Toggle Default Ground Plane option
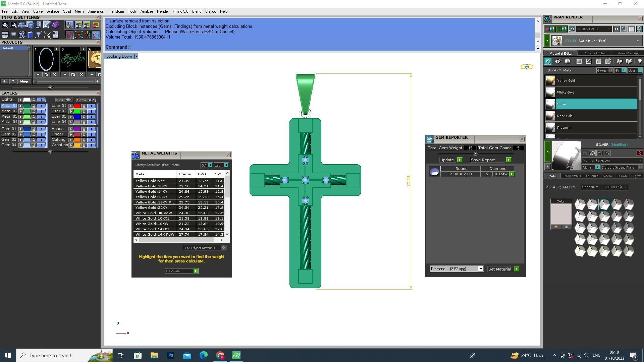This screenshot has height=362, width=644. [622, 167]
